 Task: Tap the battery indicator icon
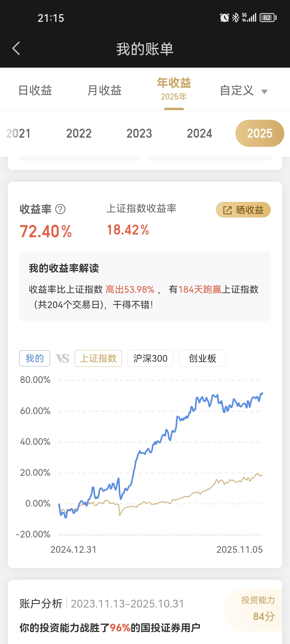coord(268,18)
